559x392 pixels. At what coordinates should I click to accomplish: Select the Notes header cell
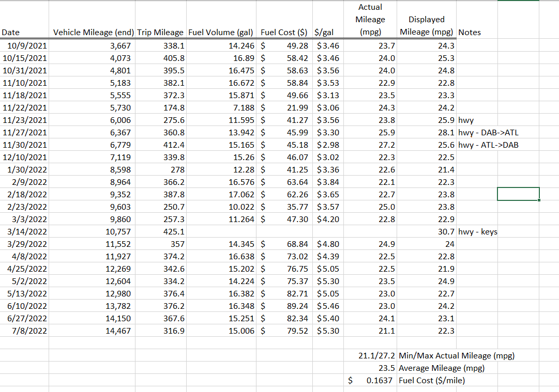[x=477, y=20]
